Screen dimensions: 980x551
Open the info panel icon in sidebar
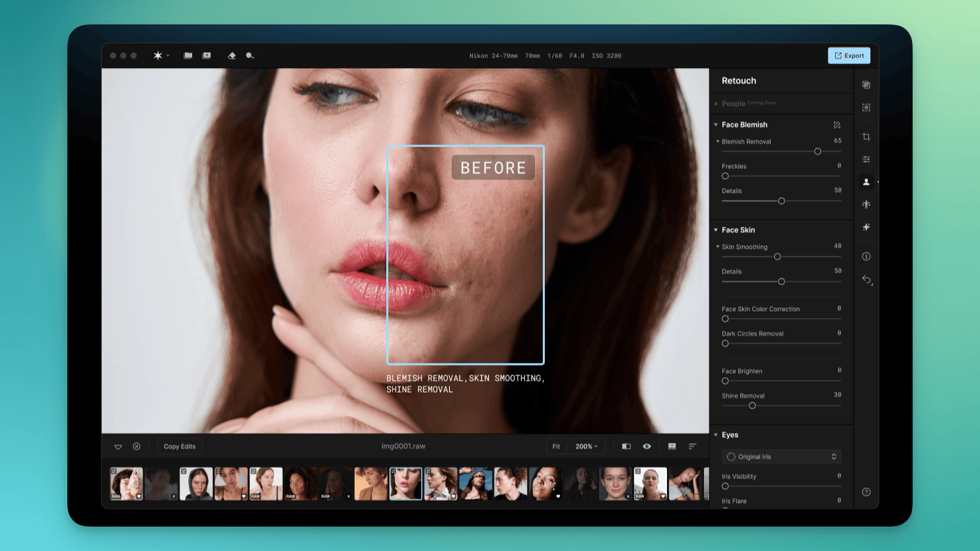coord(866,256)
